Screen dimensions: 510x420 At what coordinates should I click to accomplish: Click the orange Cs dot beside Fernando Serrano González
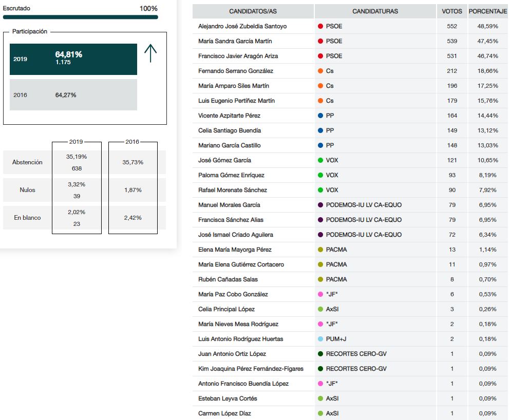coord(320,71)
